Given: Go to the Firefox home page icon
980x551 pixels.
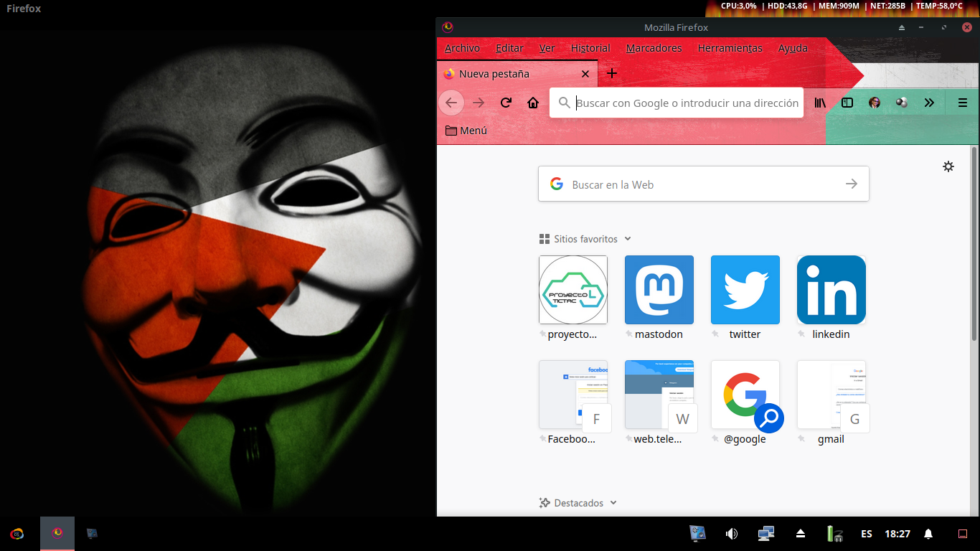Looking at the screenshot, I should pyautogui.click(x=532, y=103).
